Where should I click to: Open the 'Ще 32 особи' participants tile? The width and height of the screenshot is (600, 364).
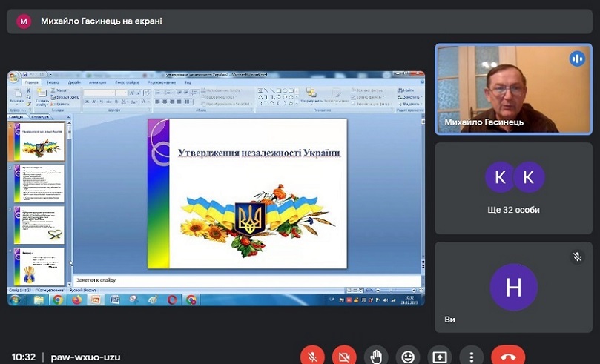tap(513, 188)
